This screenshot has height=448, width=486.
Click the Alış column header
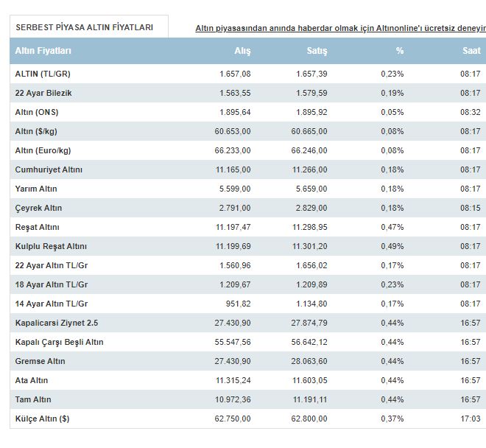242,51
